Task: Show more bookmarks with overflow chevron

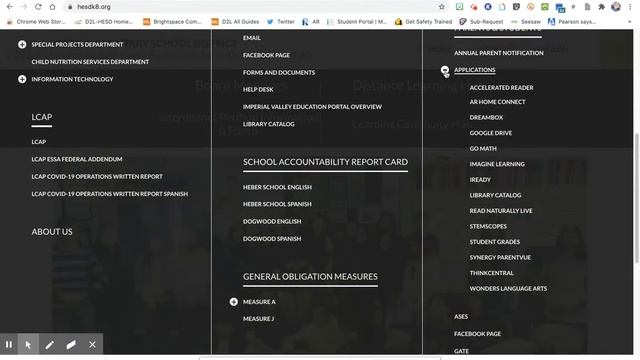Action: pyautogui.click(x=629, y=22)
